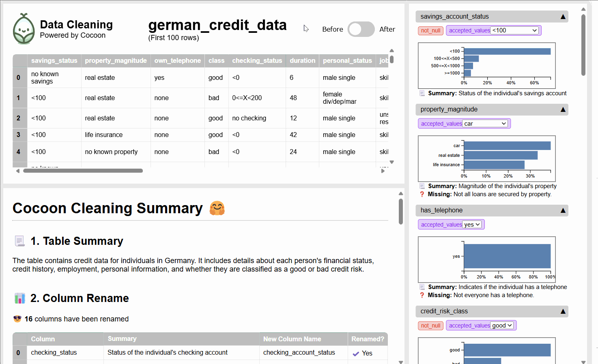Click the 'life insurance' cell in row 3

pos(116,135)
